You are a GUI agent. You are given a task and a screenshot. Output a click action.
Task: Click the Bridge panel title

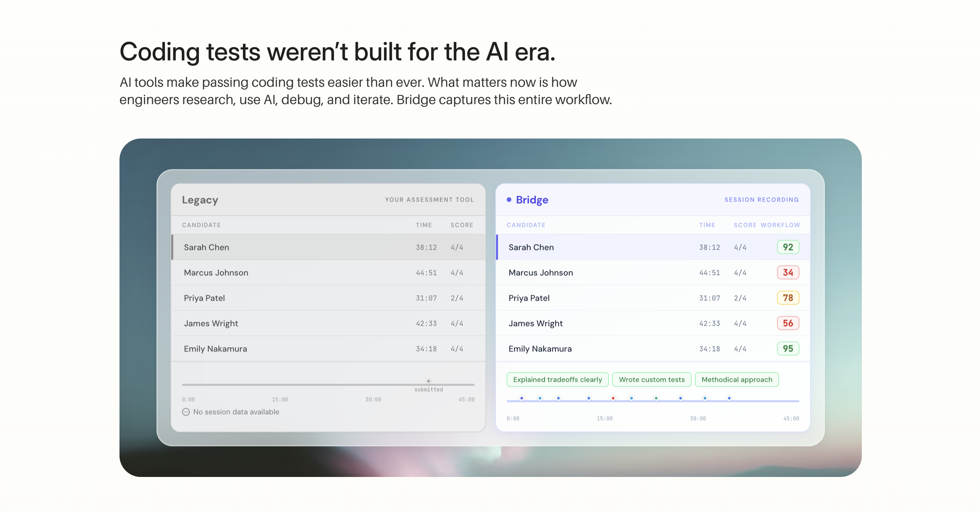click(x=532, y=200)
